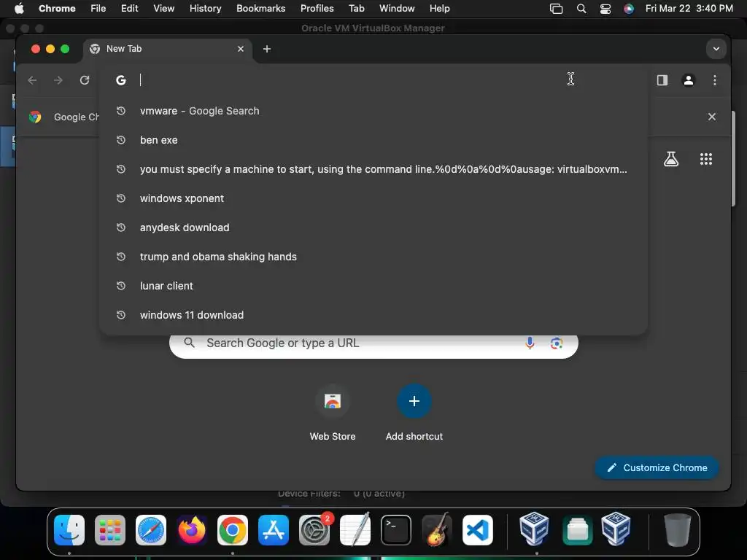
Task: Click the Add shortcut plus button
Action: pyautogui.click(x=414, y=401)
